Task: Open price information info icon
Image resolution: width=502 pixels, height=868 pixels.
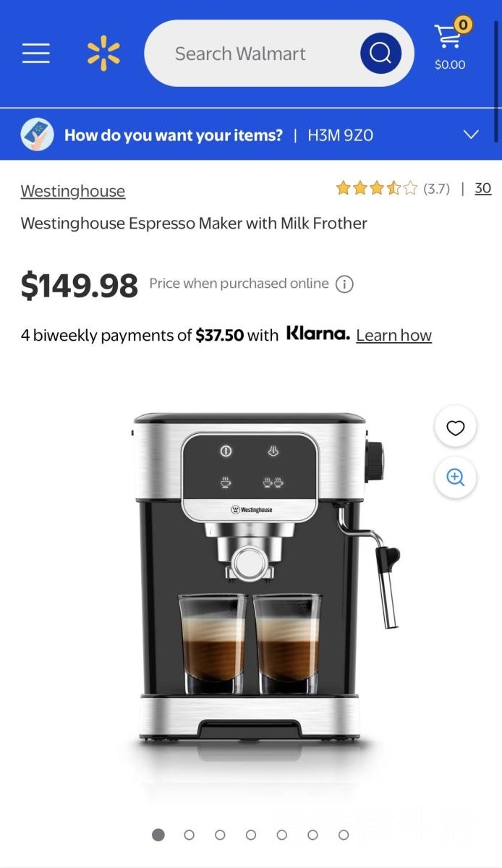Action: 345,284
